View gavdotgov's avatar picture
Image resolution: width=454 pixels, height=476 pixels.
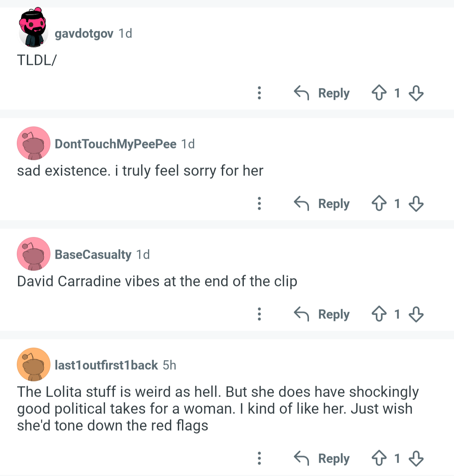[33, 27]
